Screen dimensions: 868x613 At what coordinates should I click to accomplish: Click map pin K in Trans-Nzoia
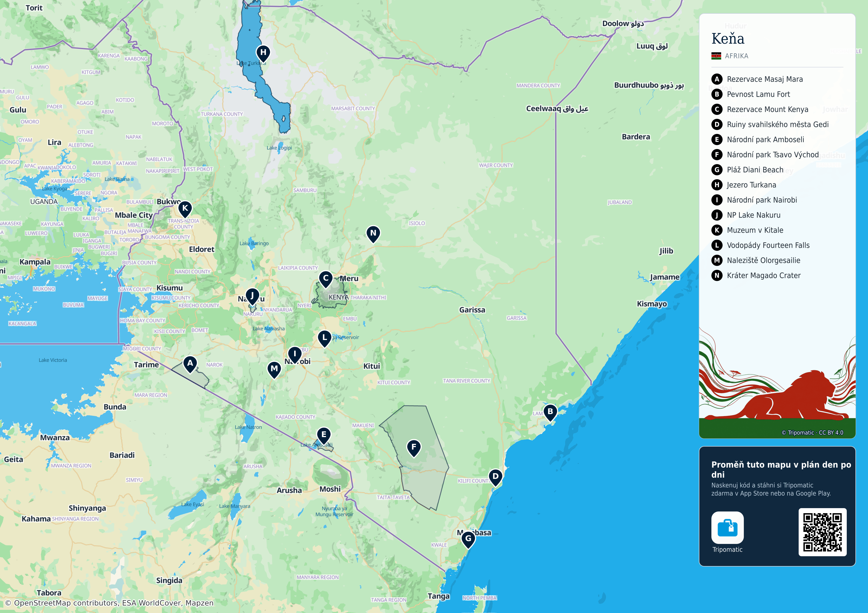tap(185, 209)
